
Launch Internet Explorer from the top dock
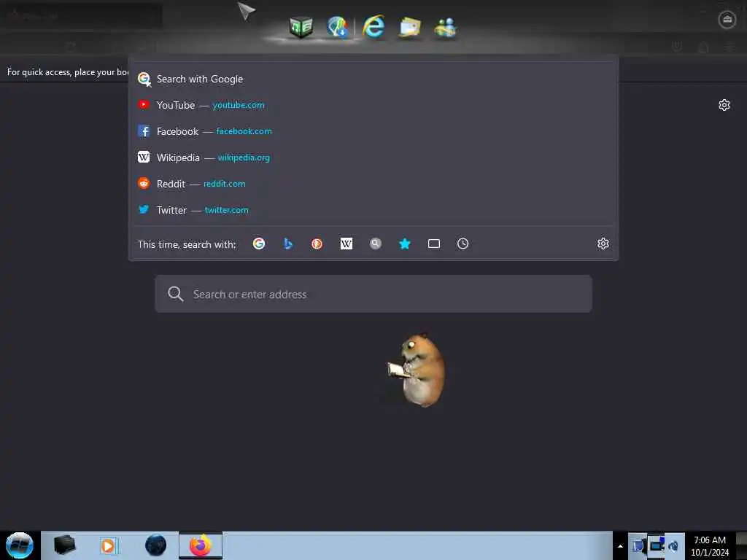373,26
